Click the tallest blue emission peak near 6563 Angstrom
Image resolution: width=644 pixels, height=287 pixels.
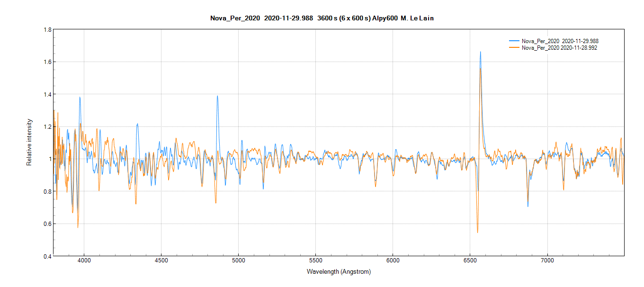pos(480,52)
